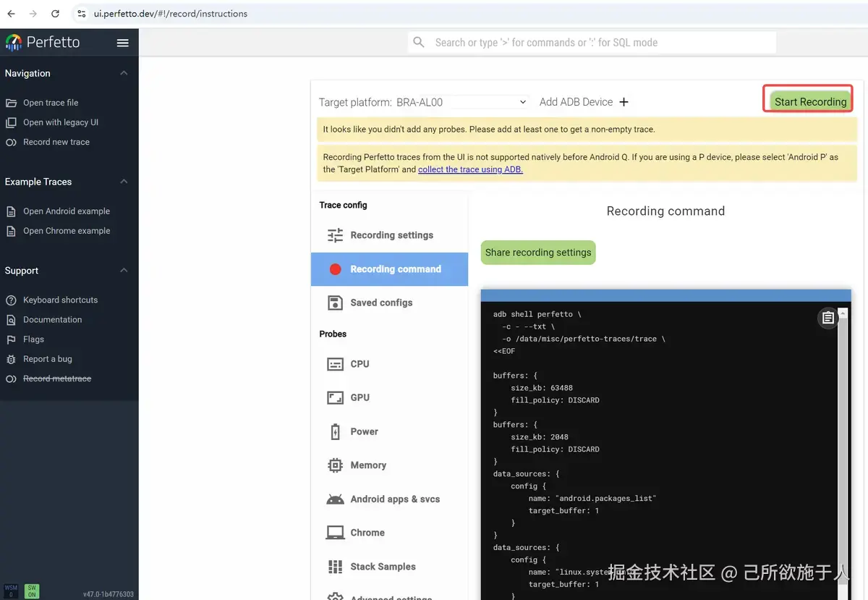Click the Open with legacy UI icon
The width and height of the screenshot is (868, 600).
[x=11, y=122]
